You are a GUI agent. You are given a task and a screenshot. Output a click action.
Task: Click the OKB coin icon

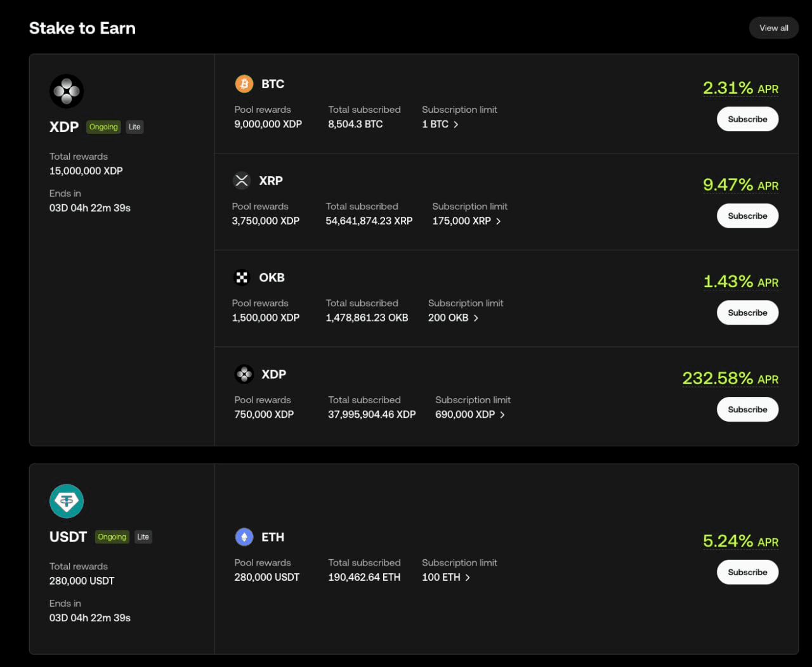[242, 278]
